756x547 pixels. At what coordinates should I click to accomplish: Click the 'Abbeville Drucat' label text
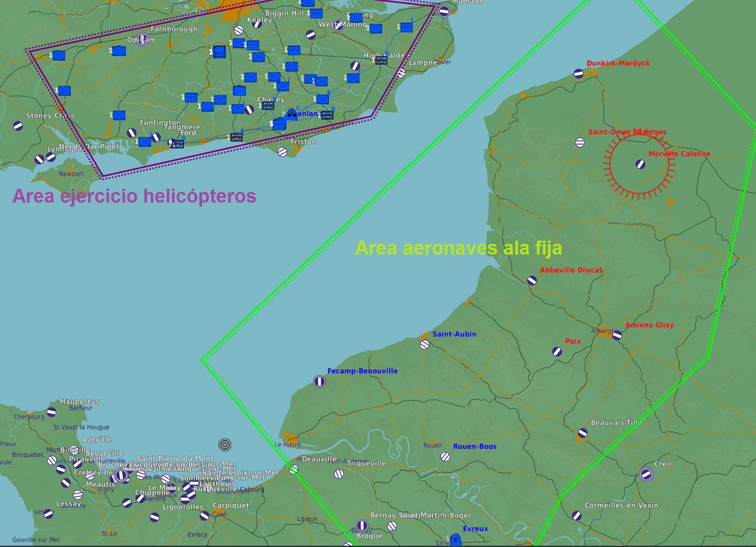pos(571,270)
